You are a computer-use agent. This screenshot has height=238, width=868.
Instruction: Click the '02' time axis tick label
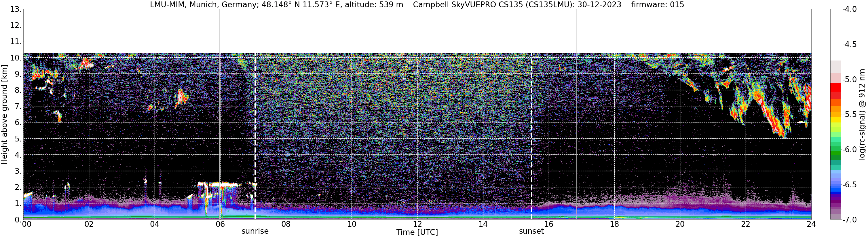[89, 224]
